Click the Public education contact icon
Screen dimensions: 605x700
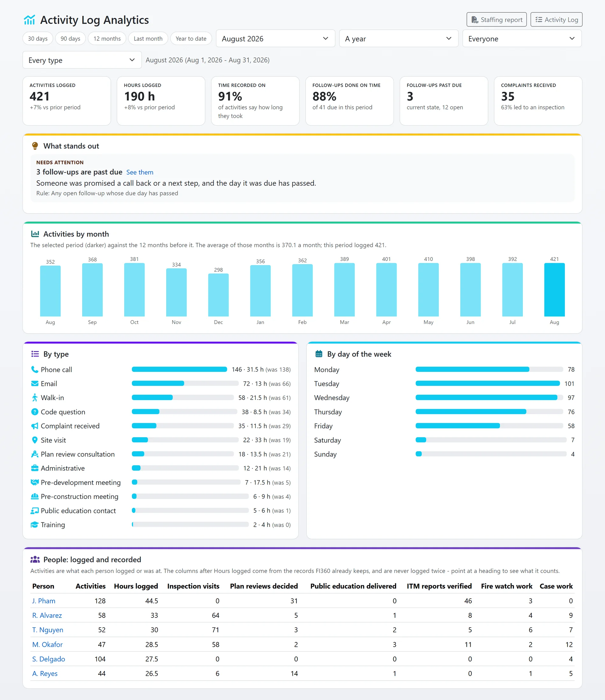point(34,510)
